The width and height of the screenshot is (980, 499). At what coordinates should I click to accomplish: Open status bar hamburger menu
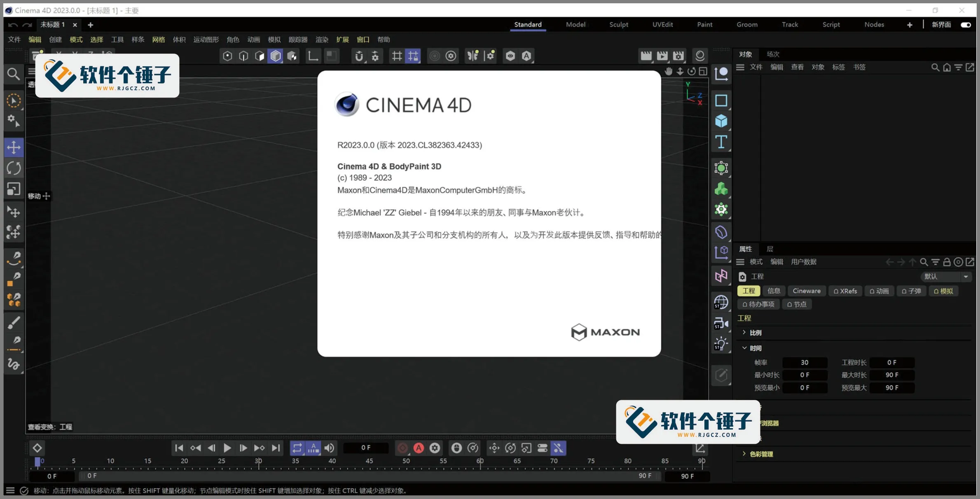(10, 490)
